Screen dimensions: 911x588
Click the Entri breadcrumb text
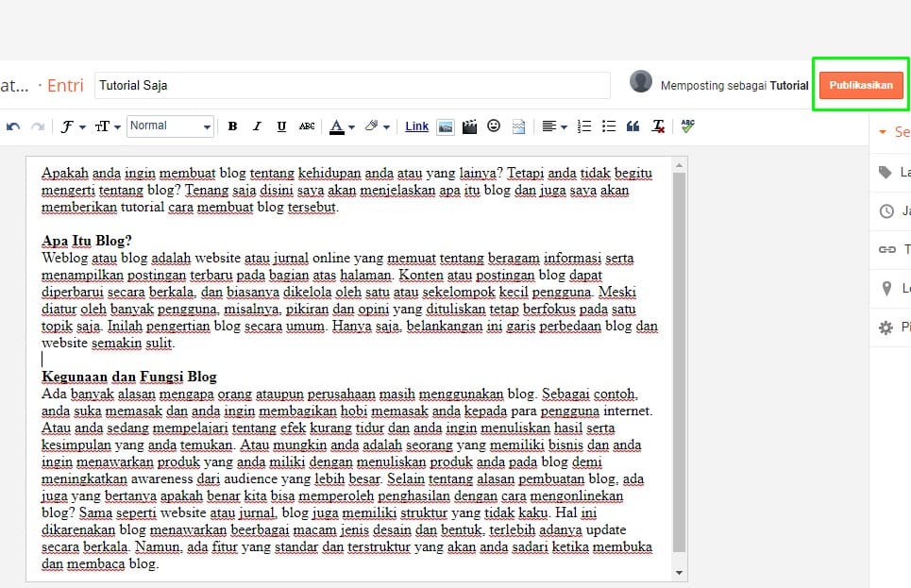tap(65, 85)
